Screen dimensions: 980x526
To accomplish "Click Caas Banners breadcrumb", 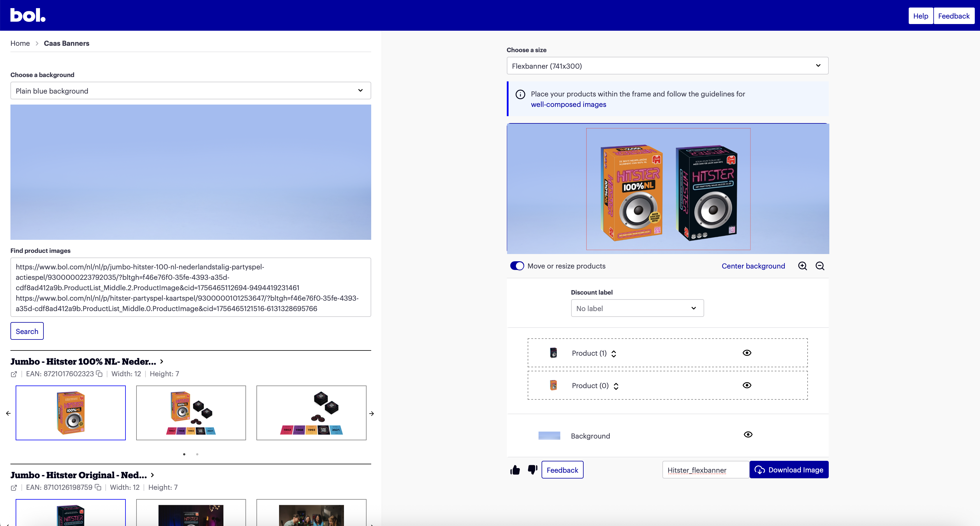I will 67,43.
